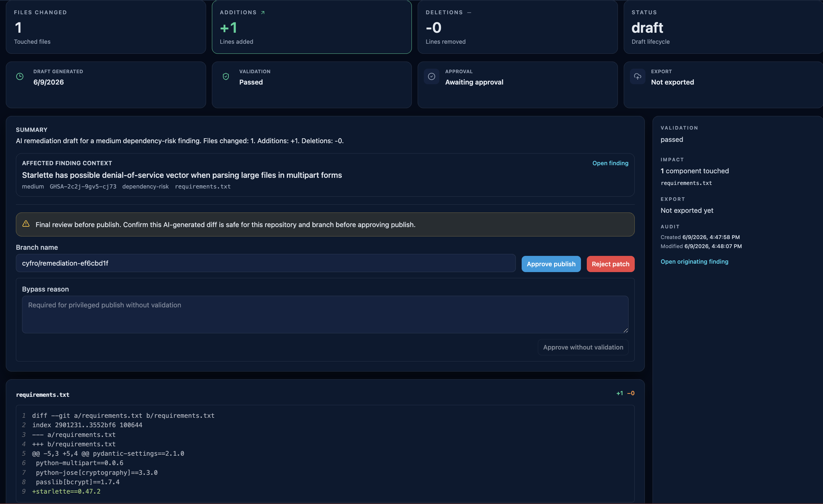Click requirements.txt in the finding context tags

pyautogui.click(x=203, y=186)
